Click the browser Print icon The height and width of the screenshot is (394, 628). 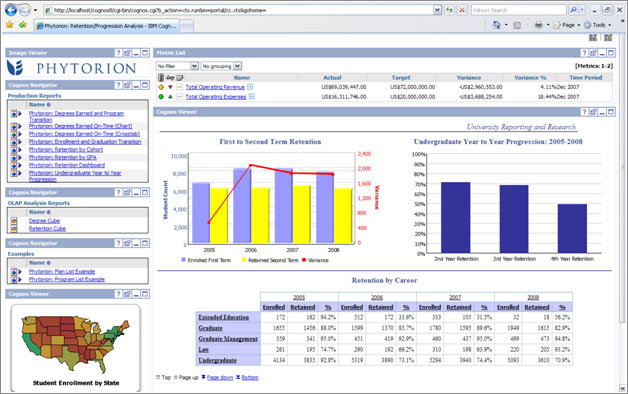point(539,25)
